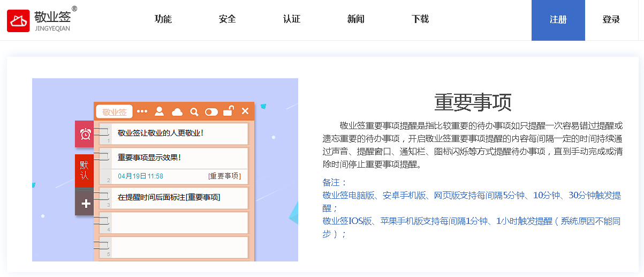Click the empty note row number 5
Screen dimensions: 644x277
coord(174,248)
